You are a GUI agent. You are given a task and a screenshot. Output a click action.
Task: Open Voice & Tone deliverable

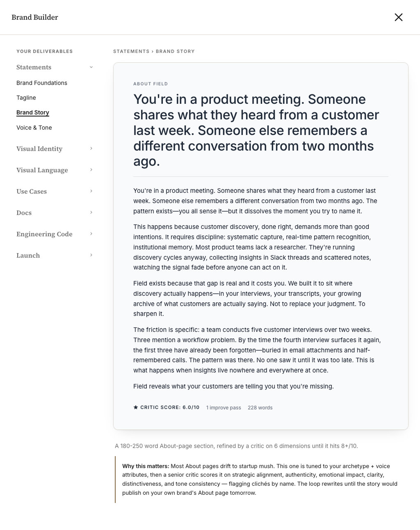point(34,128)
